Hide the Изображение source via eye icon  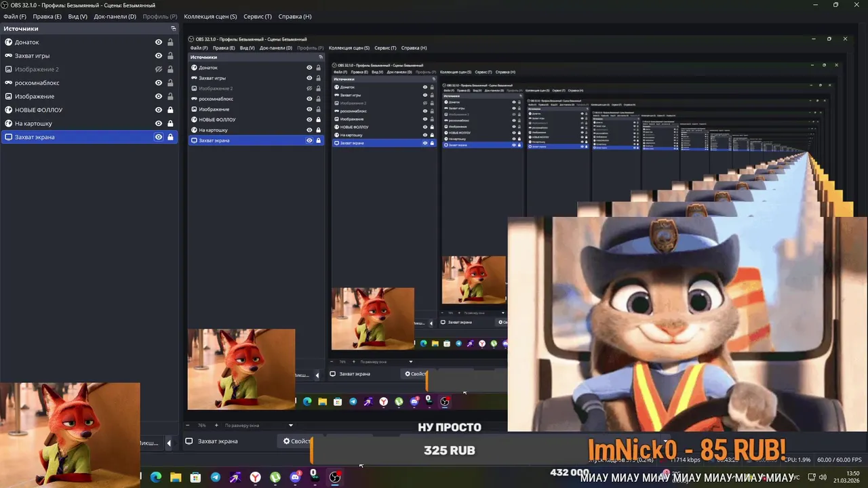pyautogui.click(x=159, y=96)
